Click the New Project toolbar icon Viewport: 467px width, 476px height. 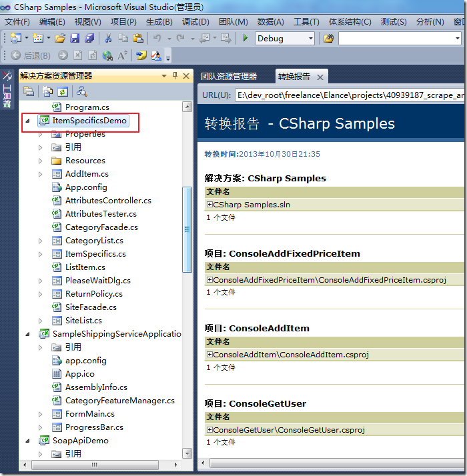pyautogui.click(x=16, y=38)
